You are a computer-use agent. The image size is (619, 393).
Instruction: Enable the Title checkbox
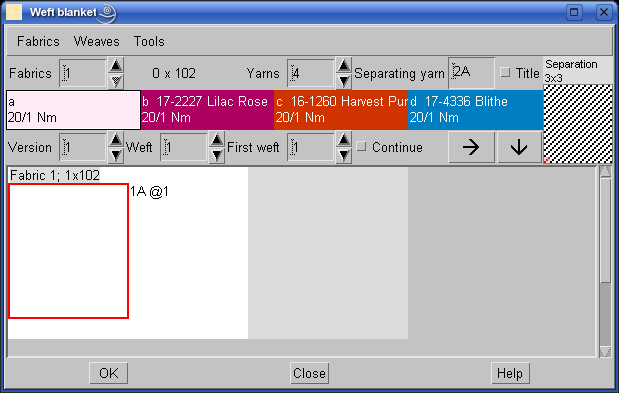[x=505, y=73]
